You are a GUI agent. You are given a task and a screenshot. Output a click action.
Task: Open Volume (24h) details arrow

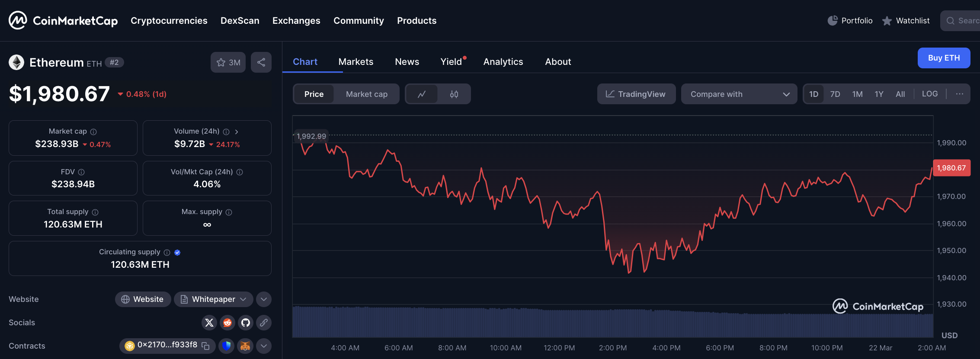(x=237, y=131)
